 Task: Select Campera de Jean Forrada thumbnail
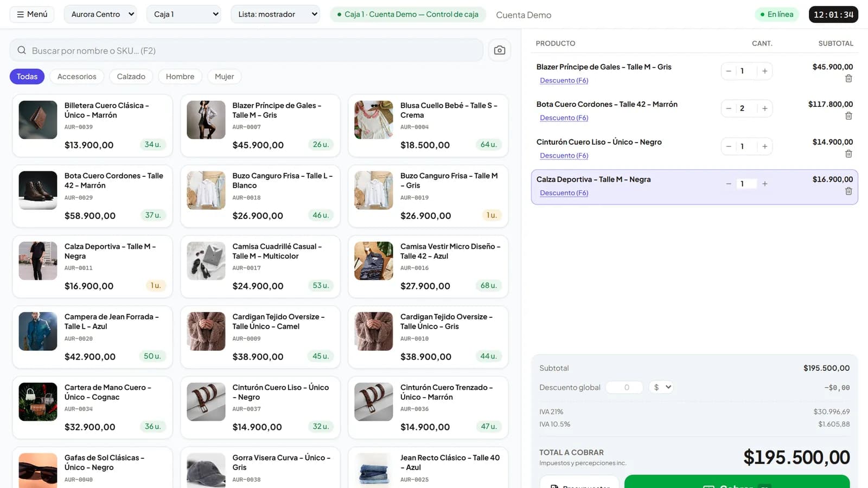click(x=38, y=331)
